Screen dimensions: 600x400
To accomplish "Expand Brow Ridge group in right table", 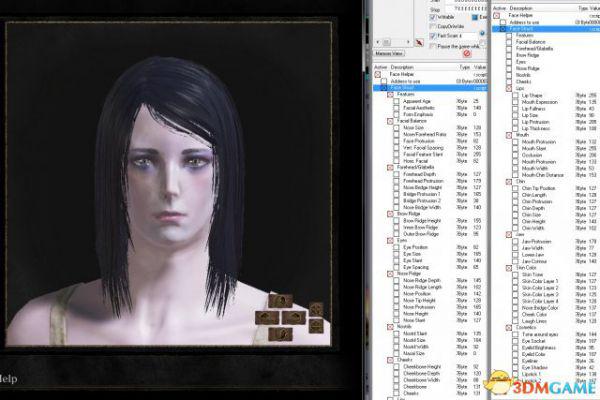I will click(509, 55).
